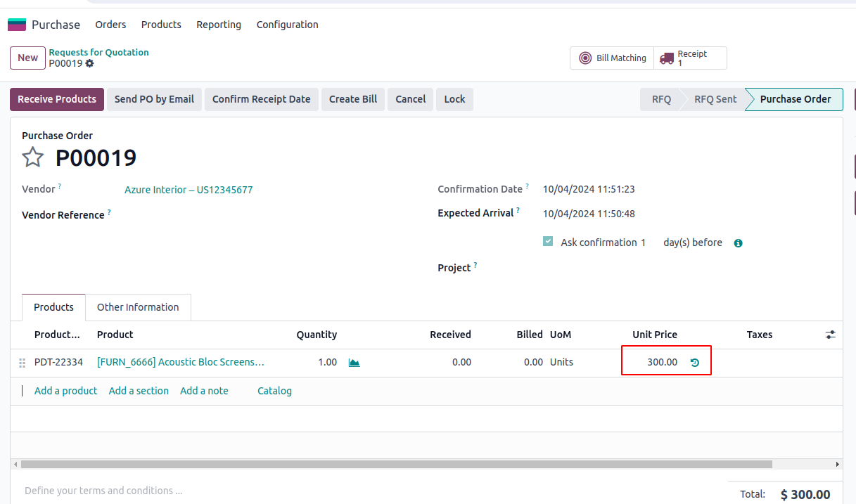Click the Create Bill button

point(353,99)
